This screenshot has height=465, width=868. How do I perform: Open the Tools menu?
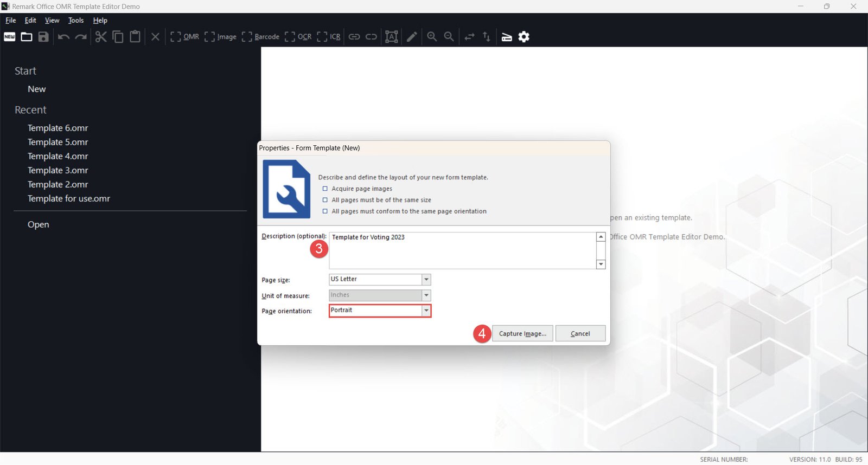tap(76, 21)
